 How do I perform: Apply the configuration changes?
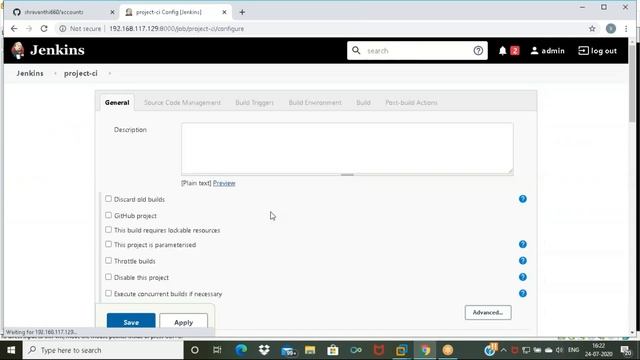coord(183,322)
